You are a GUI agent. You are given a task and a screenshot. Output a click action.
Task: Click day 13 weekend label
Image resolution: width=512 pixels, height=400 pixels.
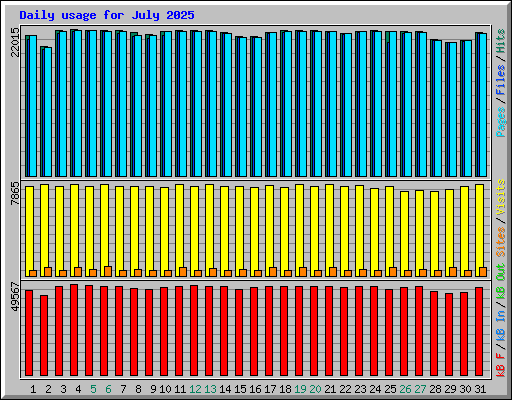coord(210,389)
